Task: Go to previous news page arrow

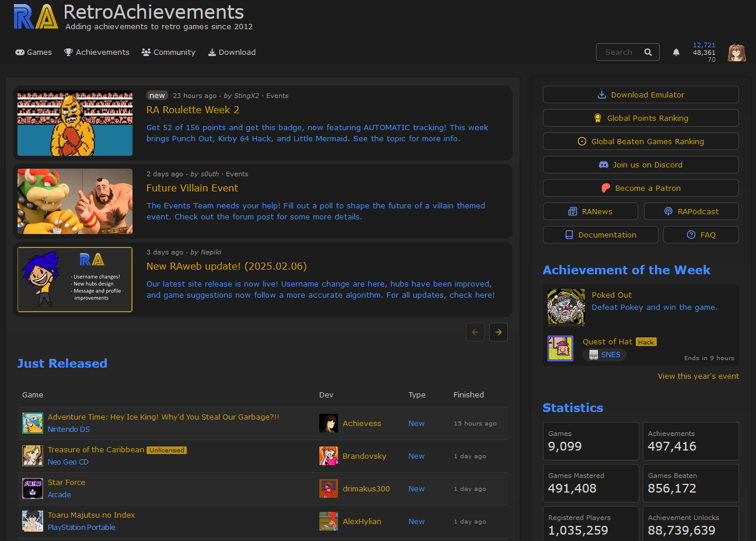Action: click(x=475, y=332)
